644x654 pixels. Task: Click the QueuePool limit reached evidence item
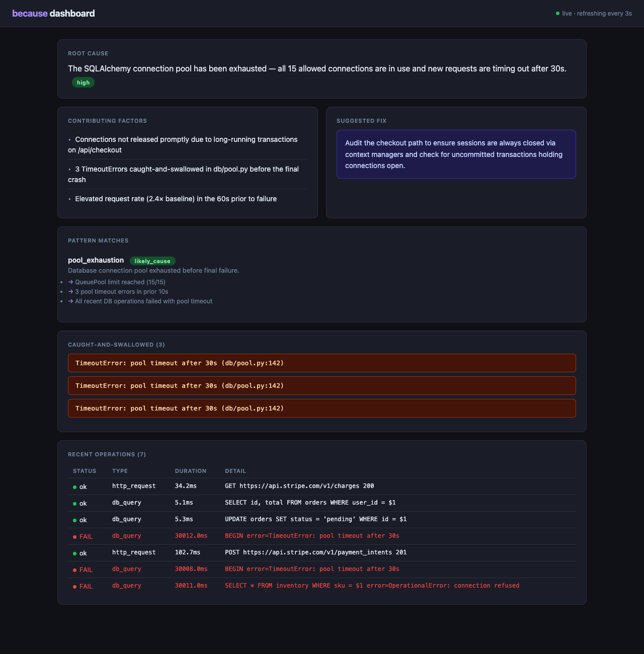tap(117, 282)
